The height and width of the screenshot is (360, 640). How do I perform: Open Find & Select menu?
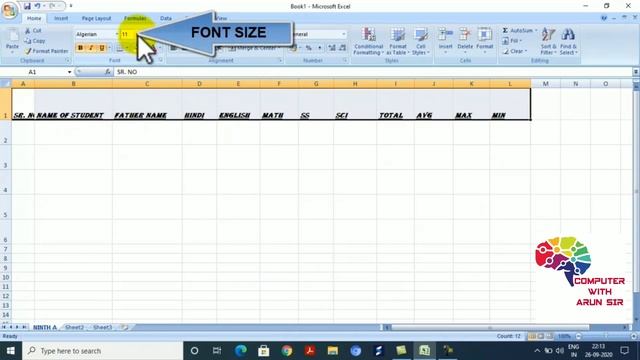point(568,41)
